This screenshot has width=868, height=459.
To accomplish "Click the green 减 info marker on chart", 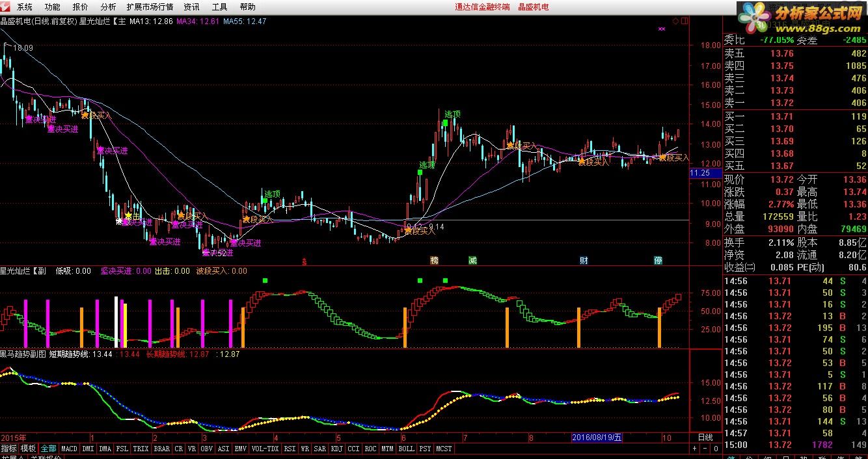I will tap(472, 261).
